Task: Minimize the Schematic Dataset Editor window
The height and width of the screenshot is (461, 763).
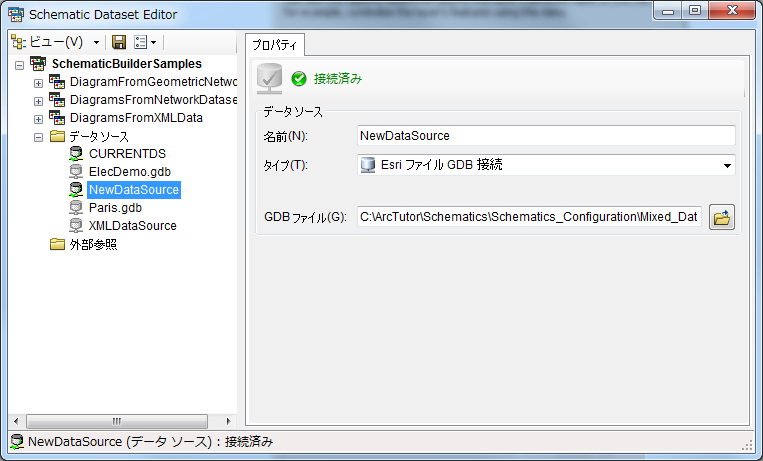Action: click(668, 11)
